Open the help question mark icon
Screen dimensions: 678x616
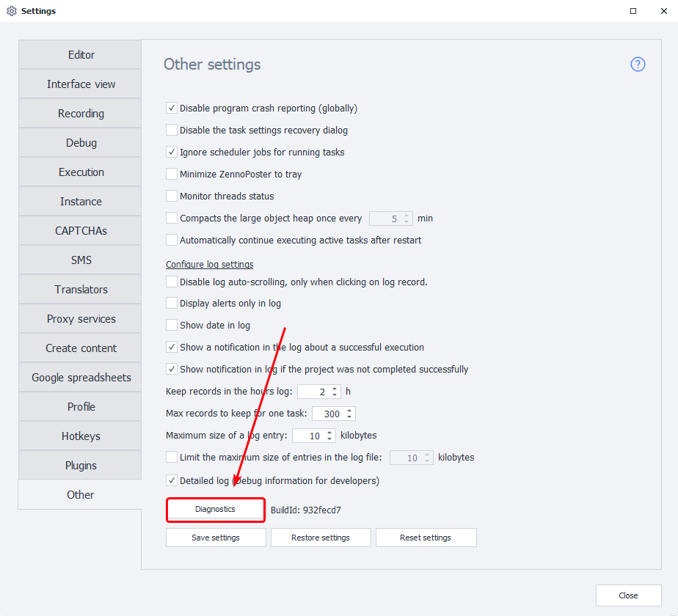coord(638,65)
